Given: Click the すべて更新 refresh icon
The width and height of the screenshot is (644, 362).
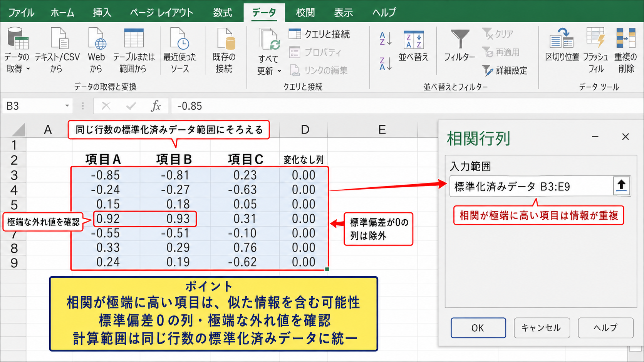Looking at the screenshot, I should [x=269, y=39].
